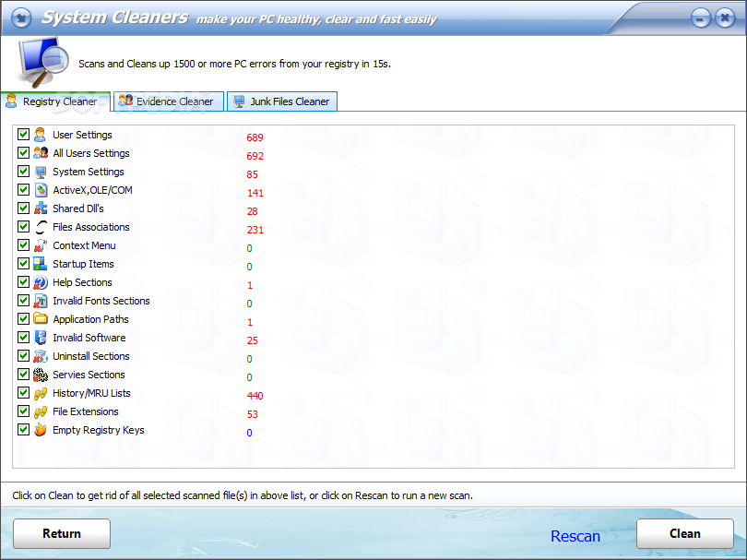The image size is (747, 560).
Task: Click the back arrow in title bar
Action: coord(20,18)
